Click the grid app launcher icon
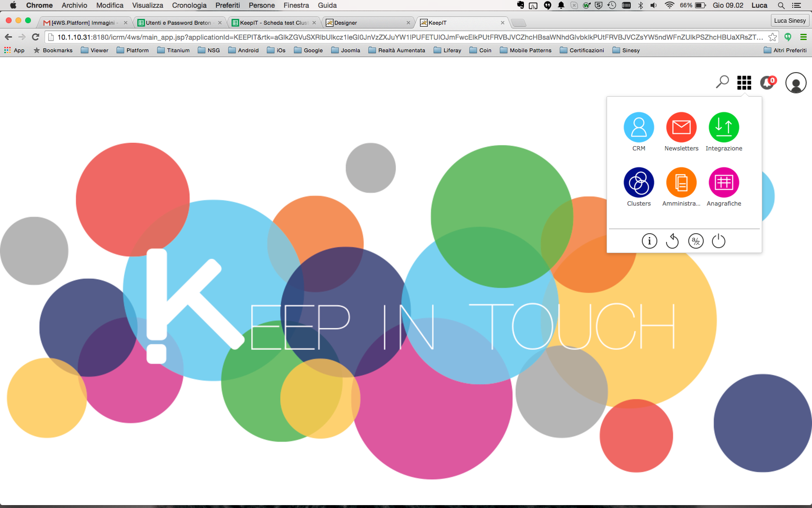812x508 pixels. coord(744,82)
